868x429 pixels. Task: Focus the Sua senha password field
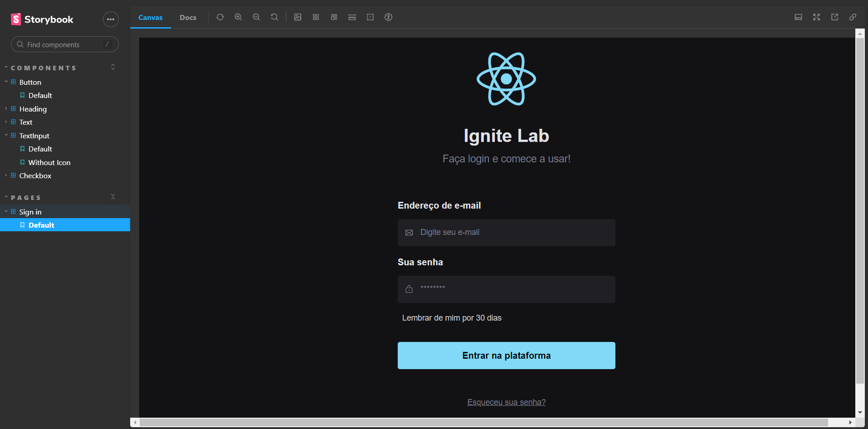coord(507,289)
